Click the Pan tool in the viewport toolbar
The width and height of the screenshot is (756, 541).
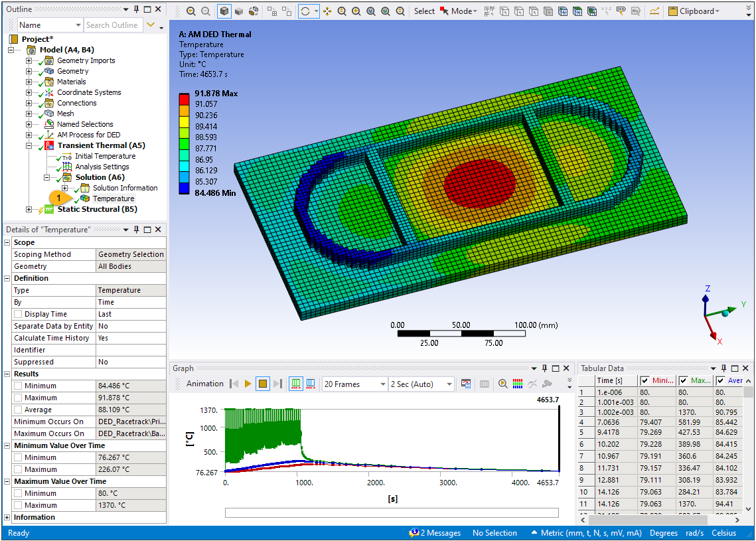pyautogui.click(x=327, y=11)
